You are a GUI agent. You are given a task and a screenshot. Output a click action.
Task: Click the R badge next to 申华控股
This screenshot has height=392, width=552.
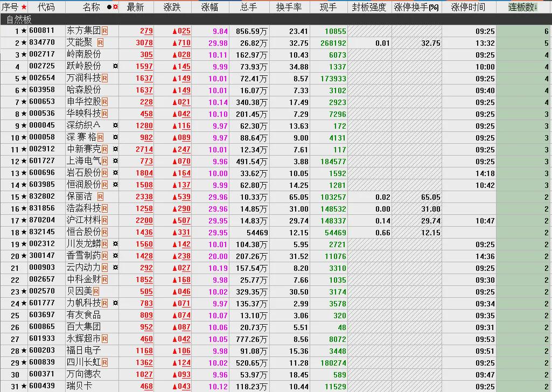click(104, 102)
